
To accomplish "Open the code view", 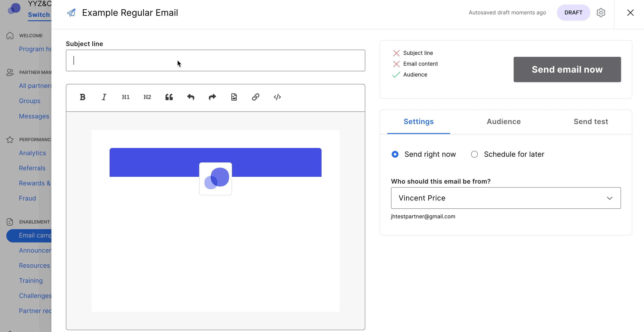I will [277, 97].
